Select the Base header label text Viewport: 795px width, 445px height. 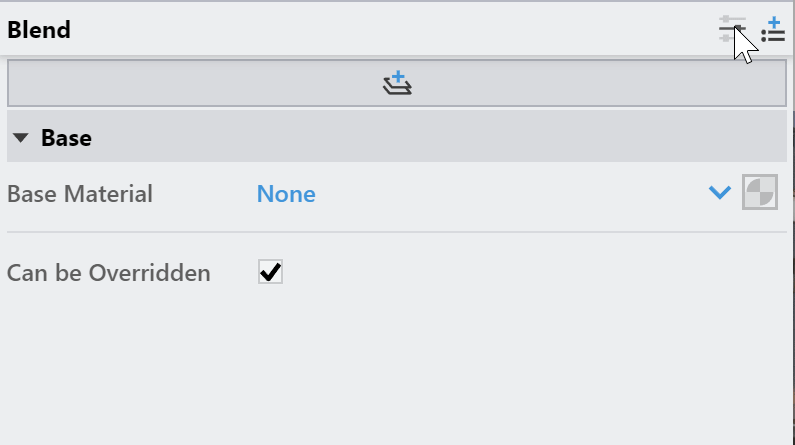(x=66, y=138)
